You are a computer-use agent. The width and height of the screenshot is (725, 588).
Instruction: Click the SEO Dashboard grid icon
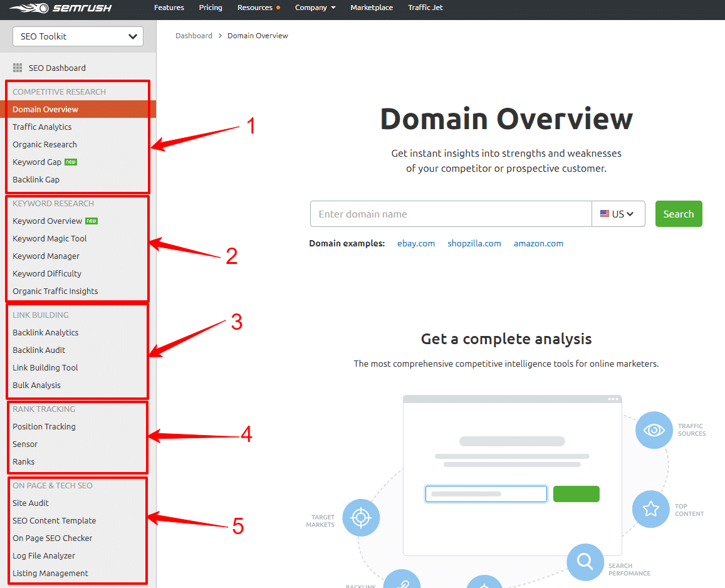click(x=18, y=68)
